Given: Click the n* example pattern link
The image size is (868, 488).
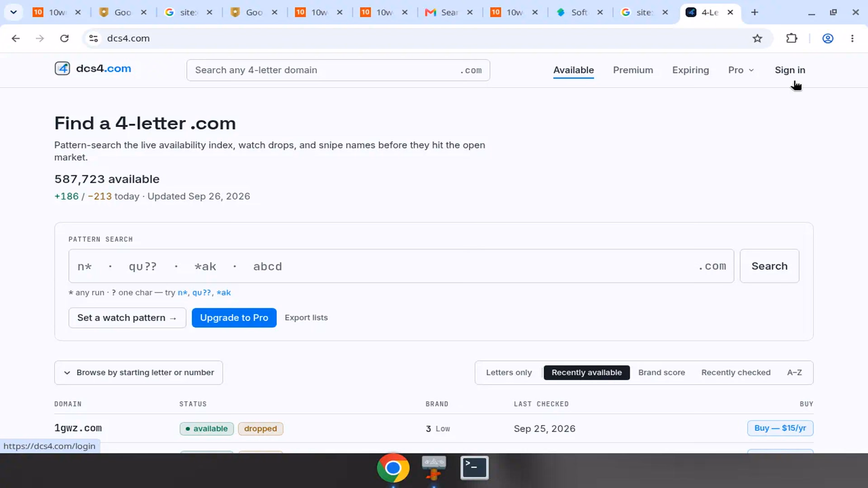Looking at the screenshot, I should click(182, 292).
